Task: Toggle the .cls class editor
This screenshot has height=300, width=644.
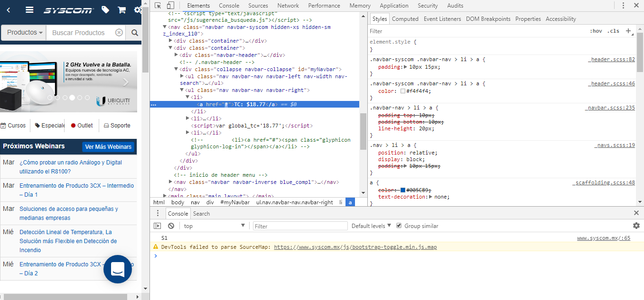Action: point(614,31)
